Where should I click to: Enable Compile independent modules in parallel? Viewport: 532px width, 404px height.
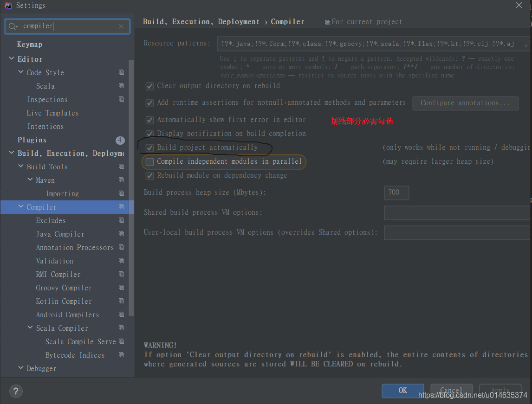click(x=149, y=162)
